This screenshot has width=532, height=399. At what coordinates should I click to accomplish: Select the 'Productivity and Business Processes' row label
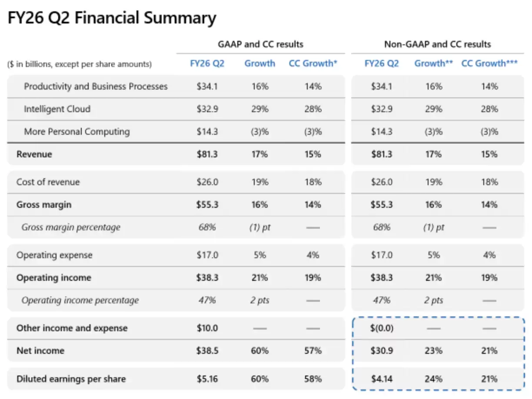[96, 86]
